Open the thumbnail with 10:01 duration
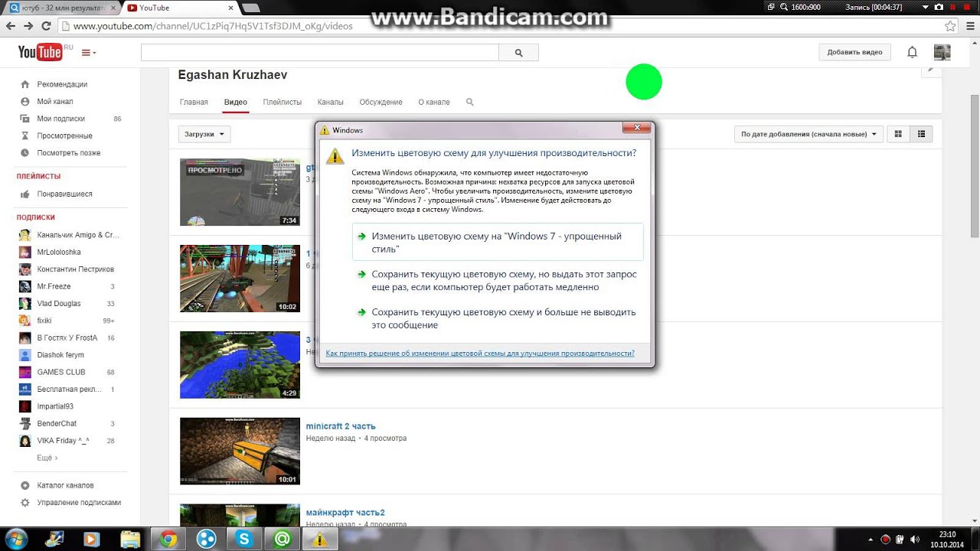This screenshot has height=551, width=980. click(240, 451)
